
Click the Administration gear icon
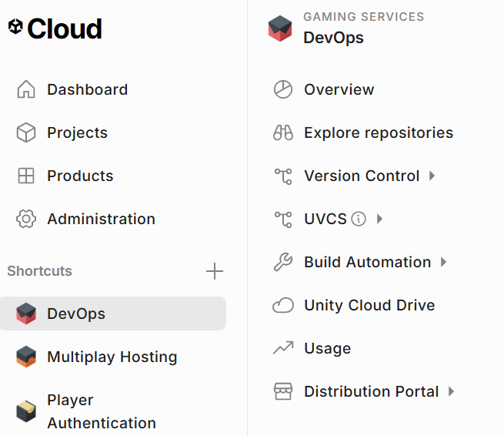pyautogui.click(x=26, y=219)
